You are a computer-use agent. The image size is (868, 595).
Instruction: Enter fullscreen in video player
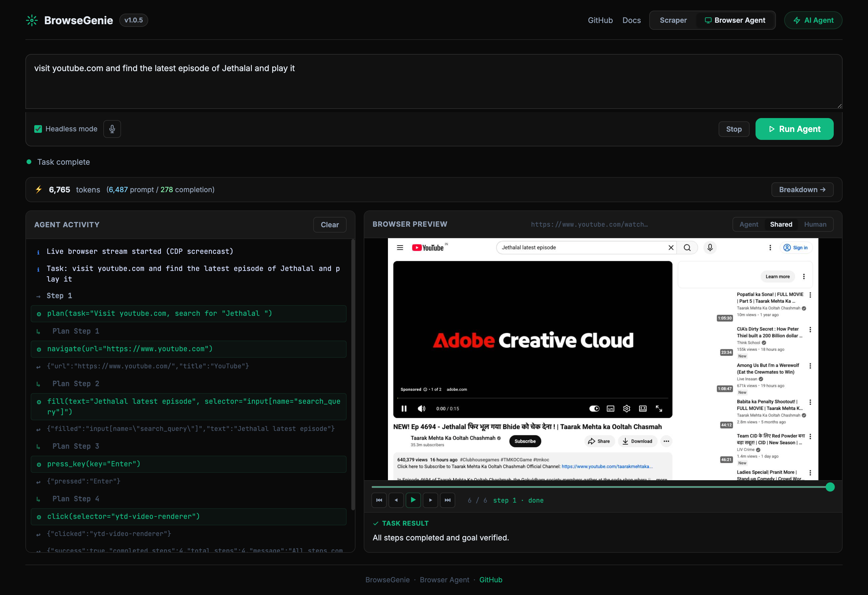(x=659, y=408)
